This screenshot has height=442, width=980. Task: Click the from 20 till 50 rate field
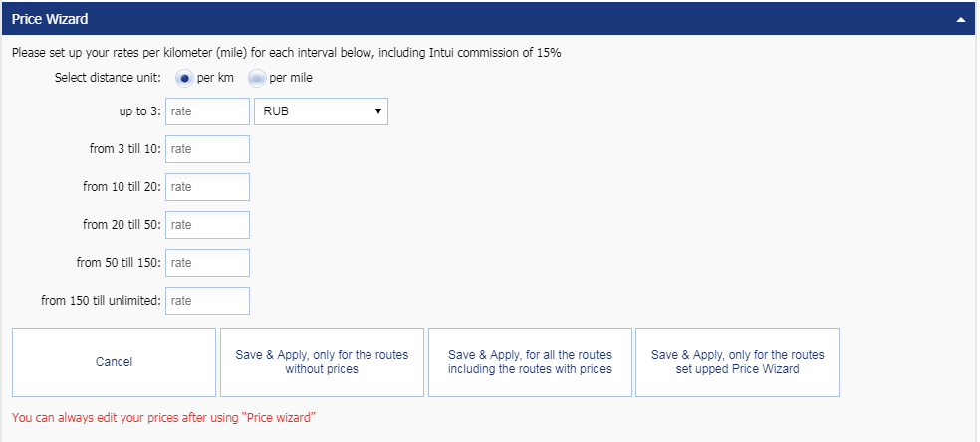pyautogui.click(x=207, y=225)
